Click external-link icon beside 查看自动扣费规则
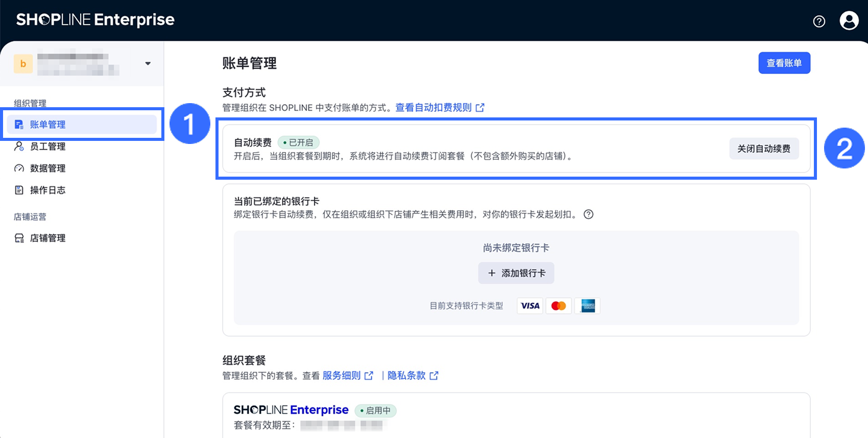This screenshot has height=438, width=868. tap(480, 108)
